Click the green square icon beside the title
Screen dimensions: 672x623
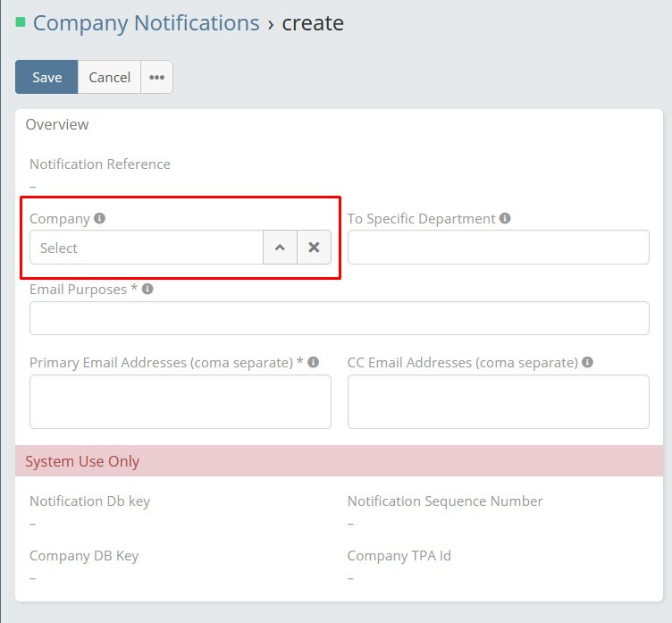click(x=21, y=21)
